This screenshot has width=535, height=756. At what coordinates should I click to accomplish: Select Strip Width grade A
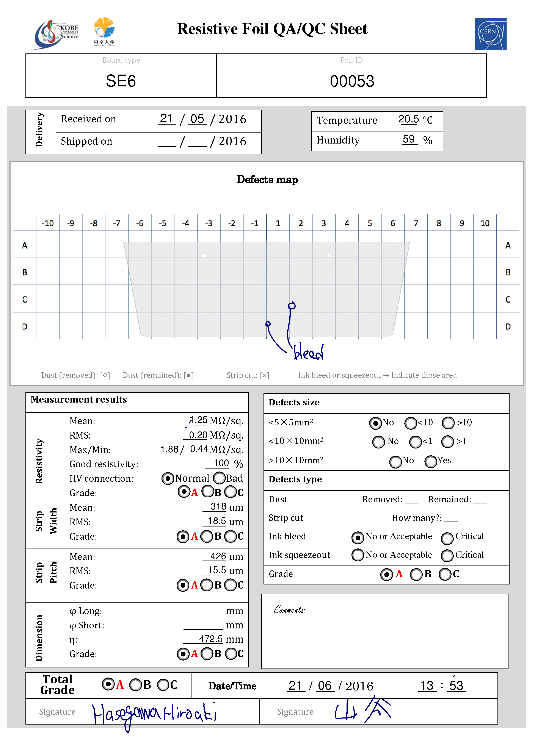(x=183, y=536)
